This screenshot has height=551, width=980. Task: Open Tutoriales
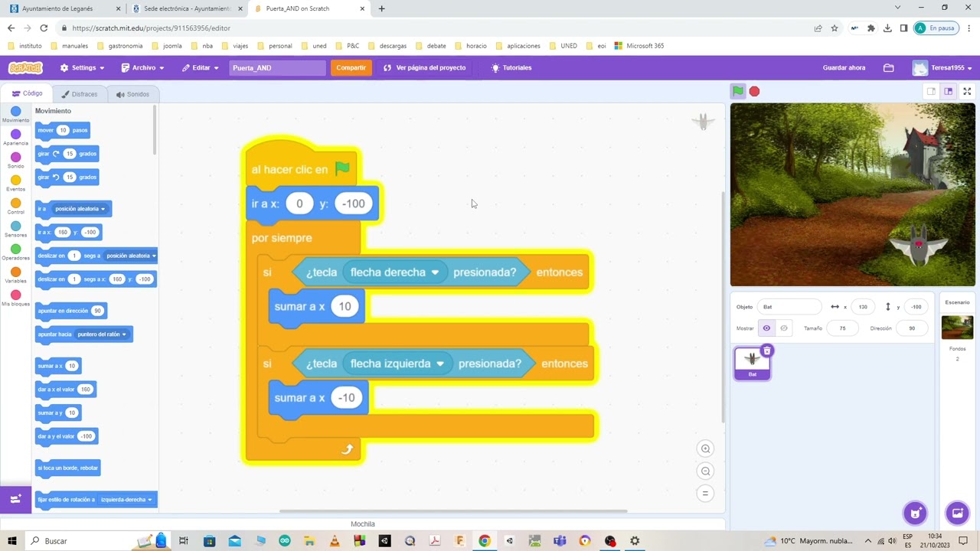pyautogui.click(x=511, y=67)
